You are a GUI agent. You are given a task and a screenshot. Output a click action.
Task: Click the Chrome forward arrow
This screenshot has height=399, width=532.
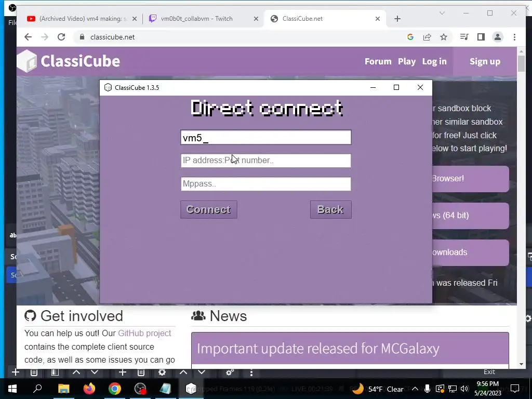(x=45, y=37)
